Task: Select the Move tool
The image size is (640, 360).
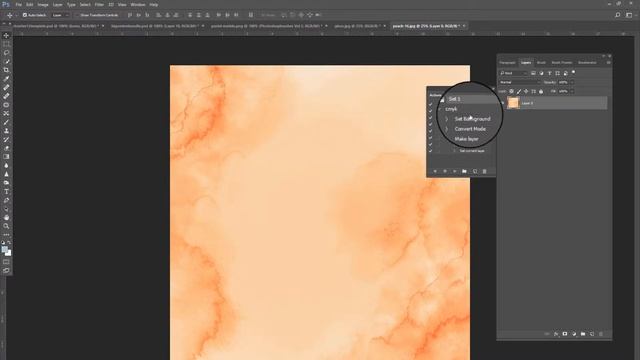Action: pos(6,36)
